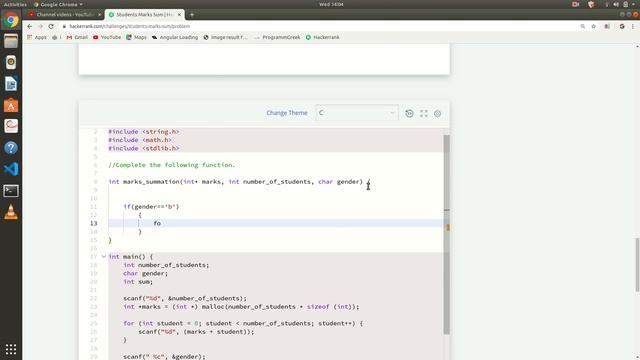Open Files manager in the dock
The height and width of the screenshot is (360, 640).
(11, 41)
